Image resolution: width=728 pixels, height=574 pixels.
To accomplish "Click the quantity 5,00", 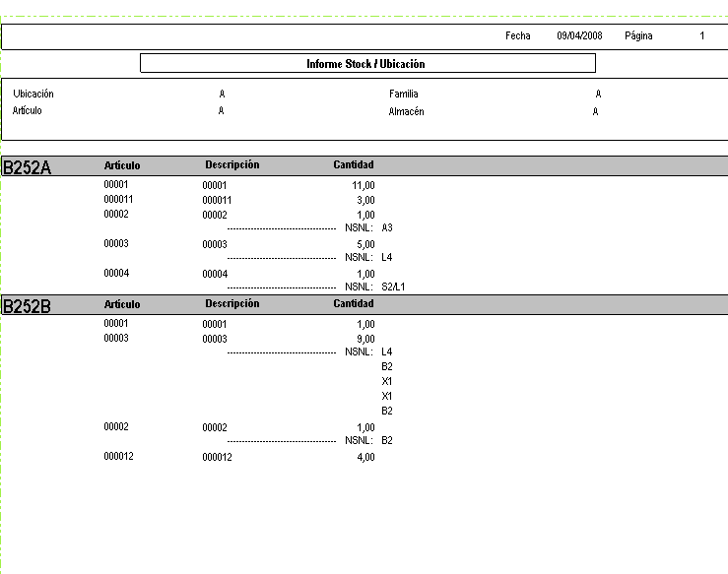I will [365, 244].
